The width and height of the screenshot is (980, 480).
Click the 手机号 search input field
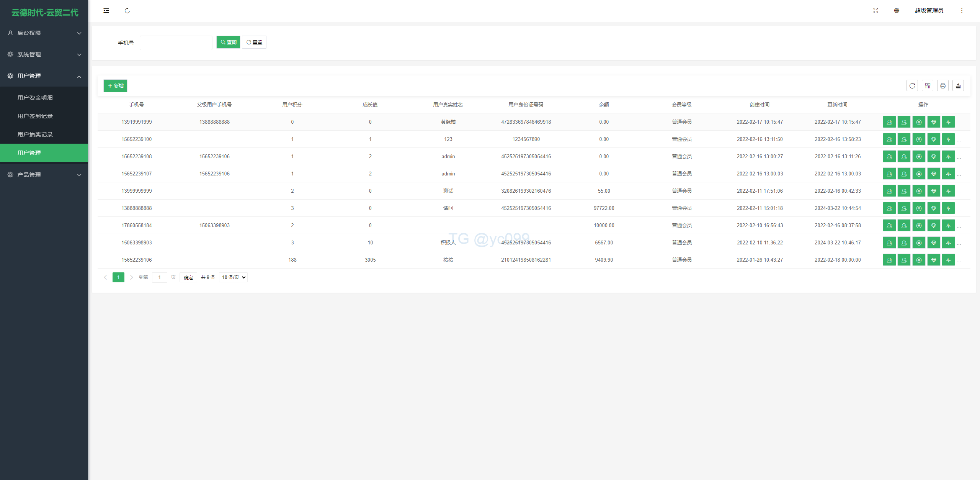[176, 43]
